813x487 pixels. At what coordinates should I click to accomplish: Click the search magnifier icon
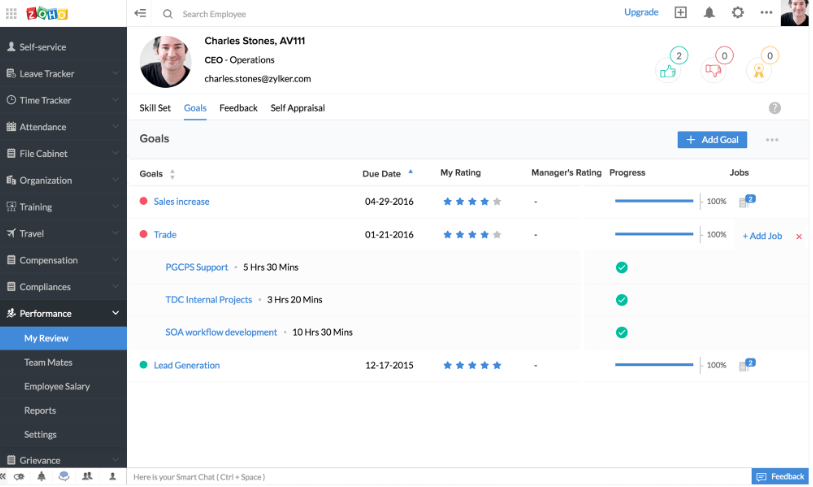pyautogui.click(x=167, y=14)
